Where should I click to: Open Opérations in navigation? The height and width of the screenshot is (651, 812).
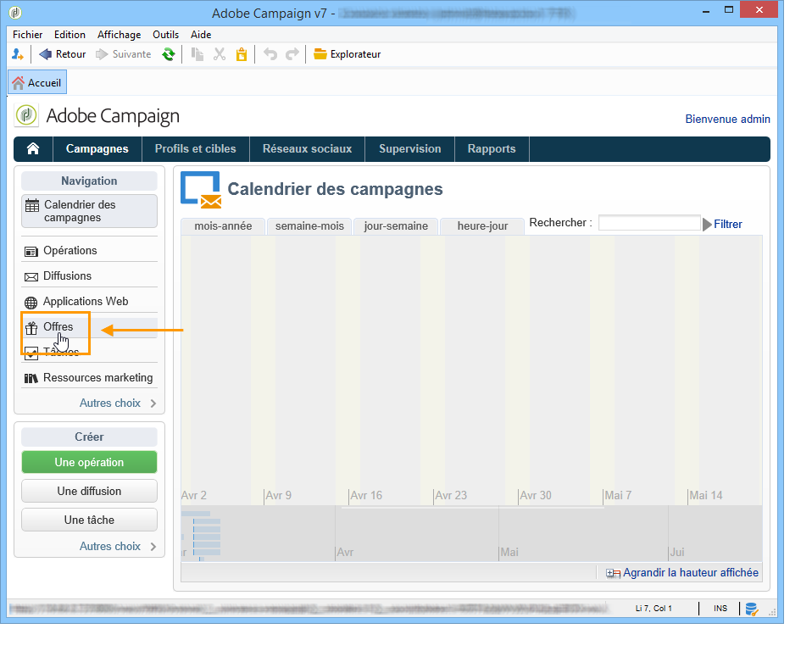[89, 251]
